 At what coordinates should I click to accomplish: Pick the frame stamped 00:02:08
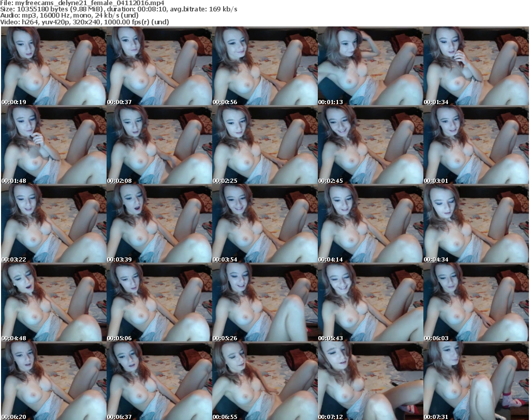pos(159,144)
